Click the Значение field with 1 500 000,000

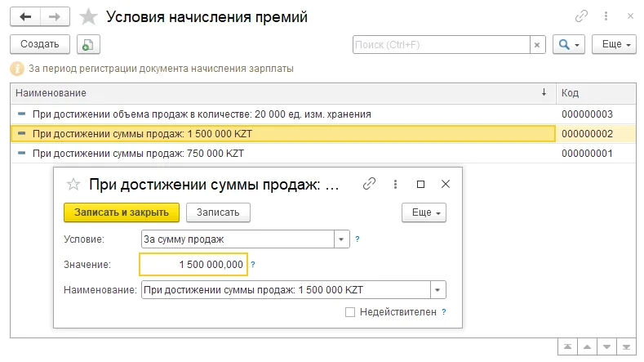pyautogui.click(x=193, y=265)
